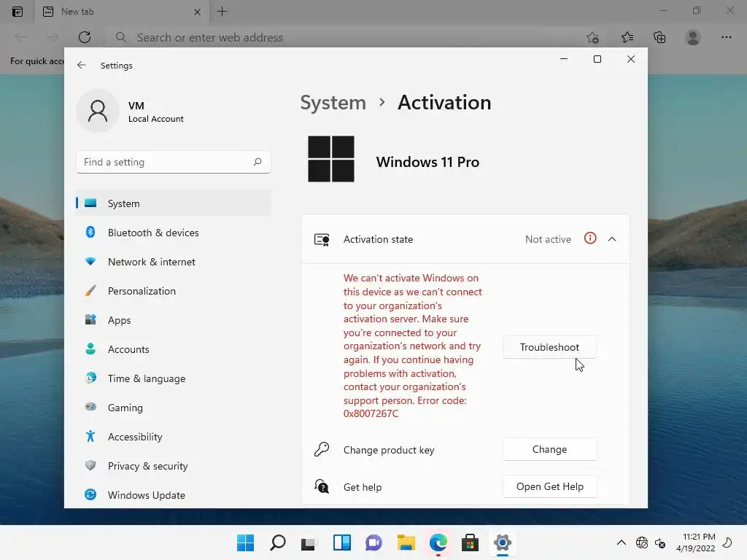This screenshot has width=747, height=560.
Task: Open taskbar Search
Action: (x=278, y=542)
